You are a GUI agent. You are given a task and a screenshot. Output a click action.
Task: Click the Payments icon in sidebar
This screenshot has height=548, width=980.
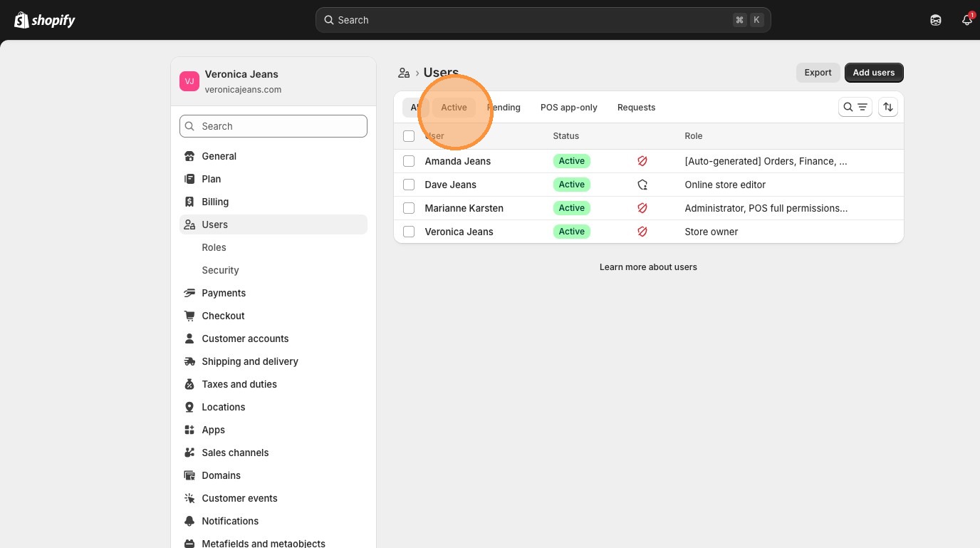[x=189, y=293]
